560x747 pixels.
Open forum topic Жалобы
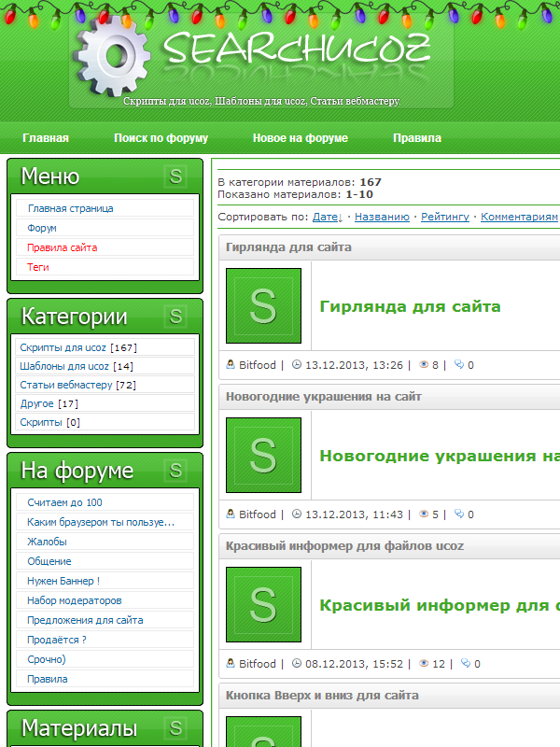click(x=47, y=542)
